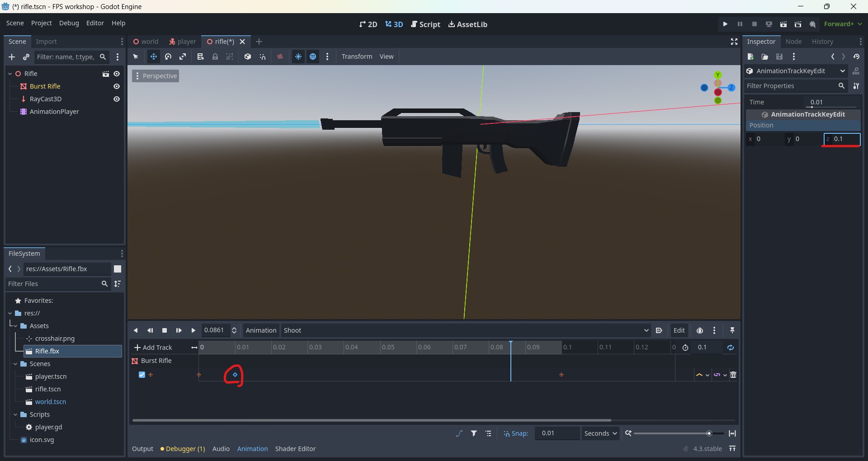868x461 pixels.
Task: Activate the Ruler/Select mode arrow tool
Action: pyautogui.click(x=136, y=56)
